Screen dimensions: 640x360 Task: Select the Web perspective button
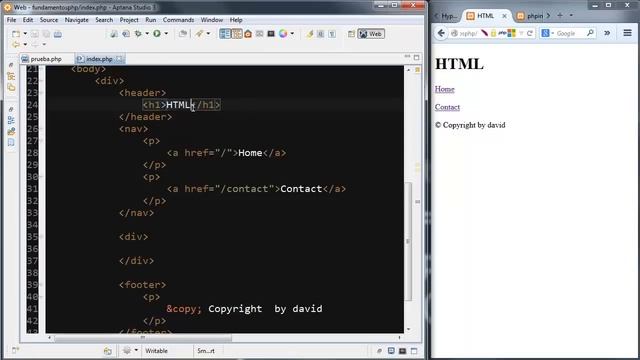(371, 34)
